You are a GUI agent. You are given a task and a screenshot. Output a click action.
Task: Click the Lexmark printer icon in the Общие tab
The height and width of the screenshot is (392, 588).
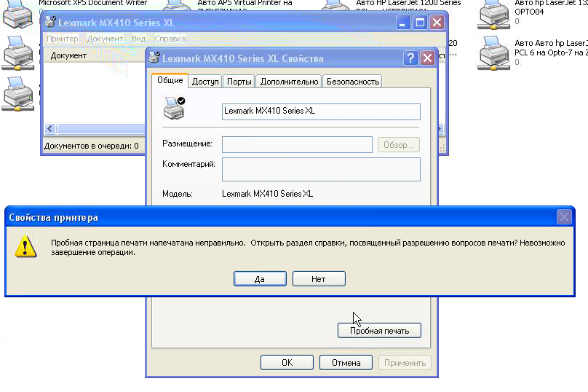tap(174, 109)
